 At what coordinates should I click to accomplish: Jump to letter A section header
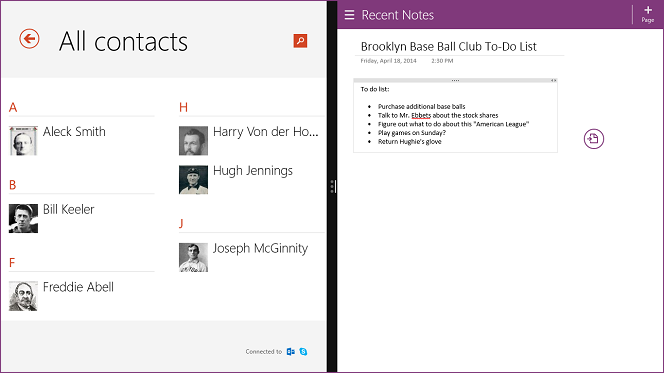tap(13, 108)
